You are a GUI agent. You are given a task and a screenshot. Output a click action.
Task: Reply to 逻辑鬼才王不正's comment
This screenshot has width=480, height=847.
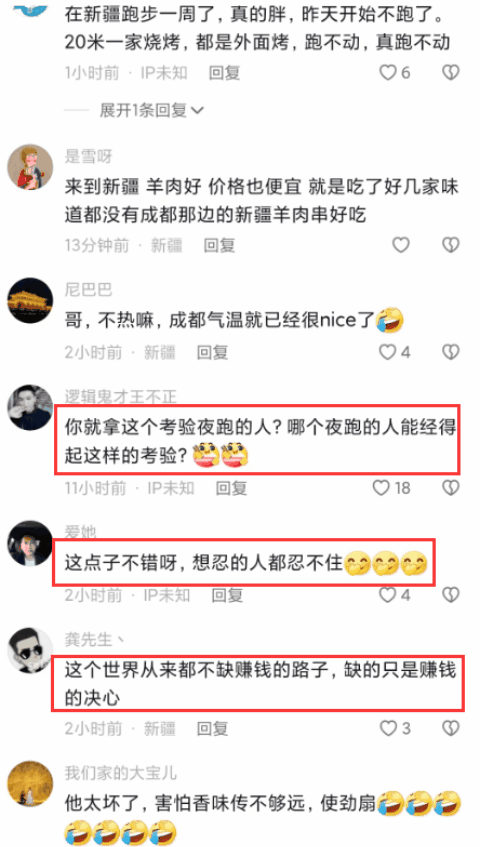[231, 488]
